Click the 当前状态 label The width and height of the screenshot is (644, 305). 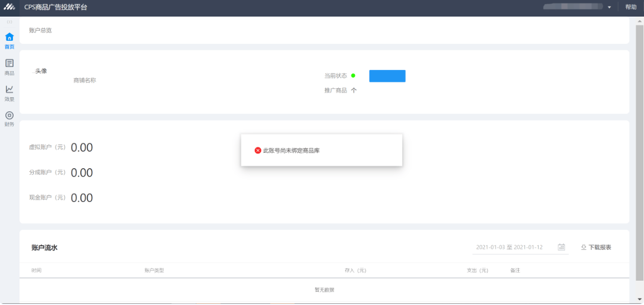pyautogui.click(x=335, y=76)
